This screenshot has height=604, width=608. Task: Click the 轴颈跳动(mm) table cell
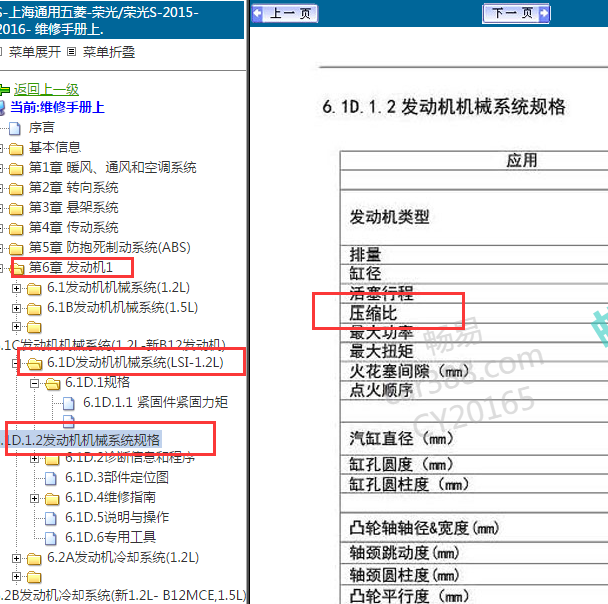tap(404, 553)
